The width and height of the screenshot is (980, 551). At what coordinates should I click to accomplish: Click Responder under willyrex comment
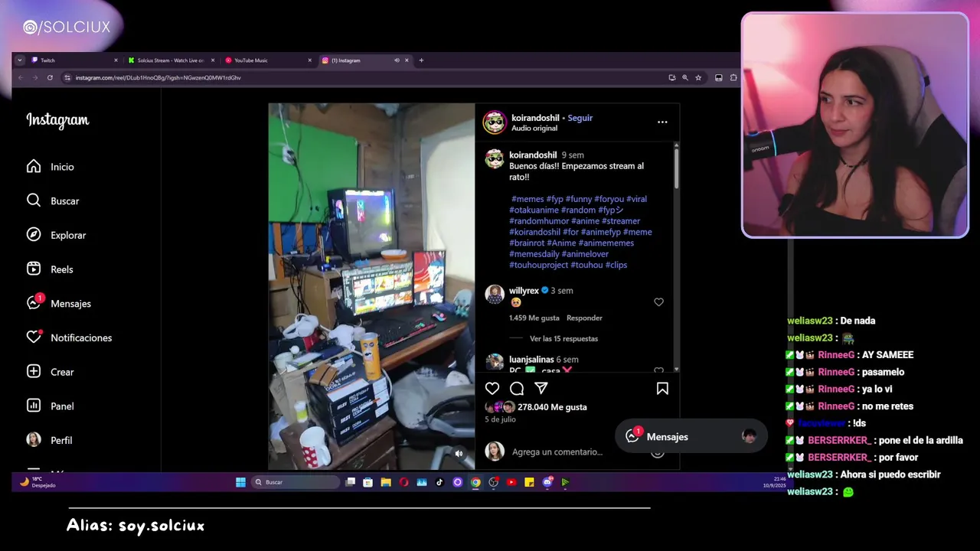click(584, 318)
